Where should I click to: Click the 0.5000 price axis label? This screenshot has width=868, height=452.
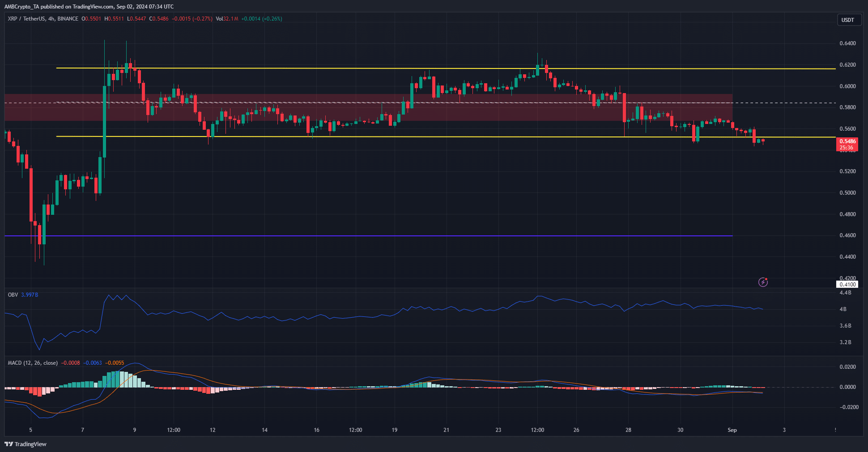847,193
